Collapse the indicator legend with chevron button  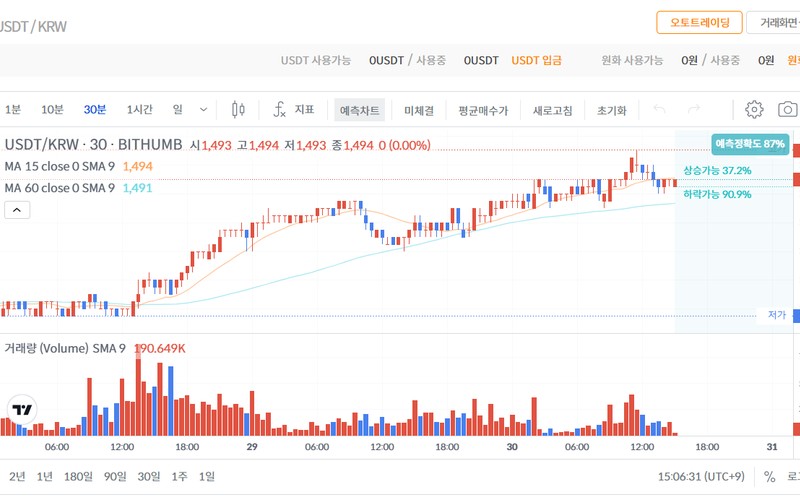pyautogui.click(x=17, y=210)
